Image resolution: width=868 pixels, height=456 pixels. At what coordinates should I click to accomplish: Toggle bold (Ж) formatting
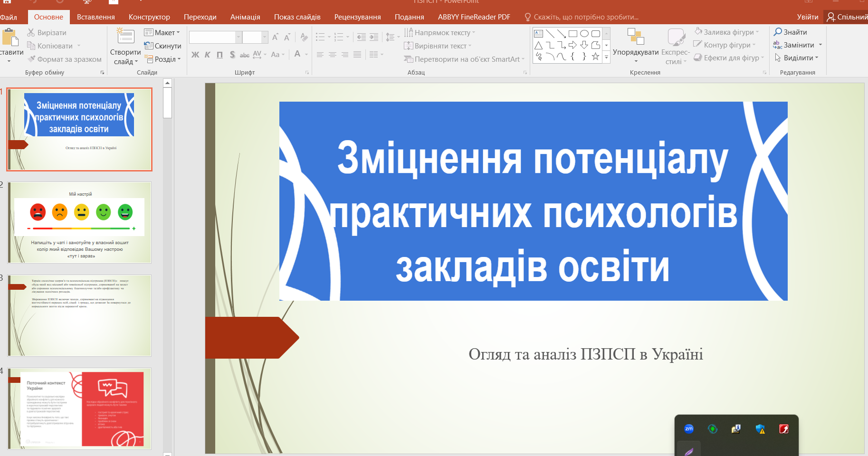[x=195, y=55]
